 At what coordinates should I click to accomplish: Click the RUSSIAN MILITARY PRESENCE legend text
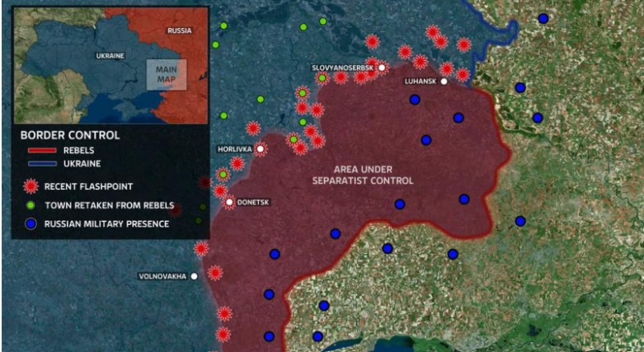tap(107, 224)
